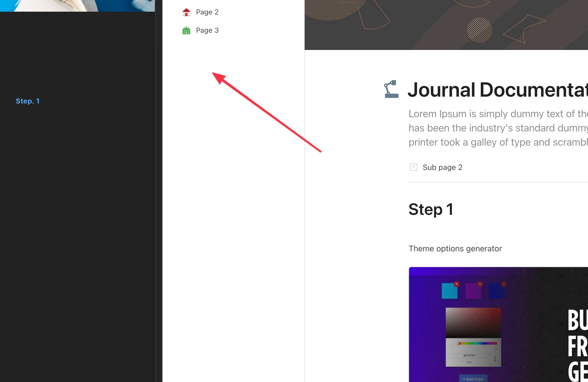
Task: Click the Step. 1 link in dark panel
Action: pyautogui.click(x=27, y=101)
